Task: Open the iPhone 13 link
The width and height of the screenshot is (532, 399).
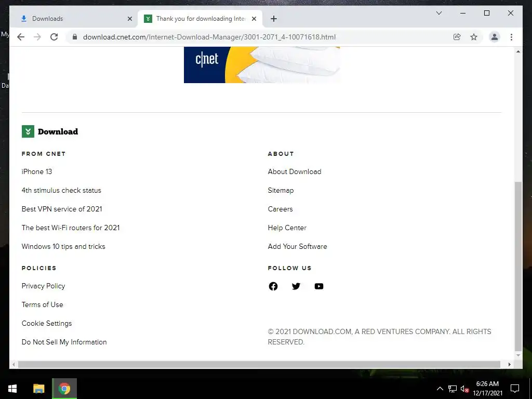Action: (x=37, y=171)
